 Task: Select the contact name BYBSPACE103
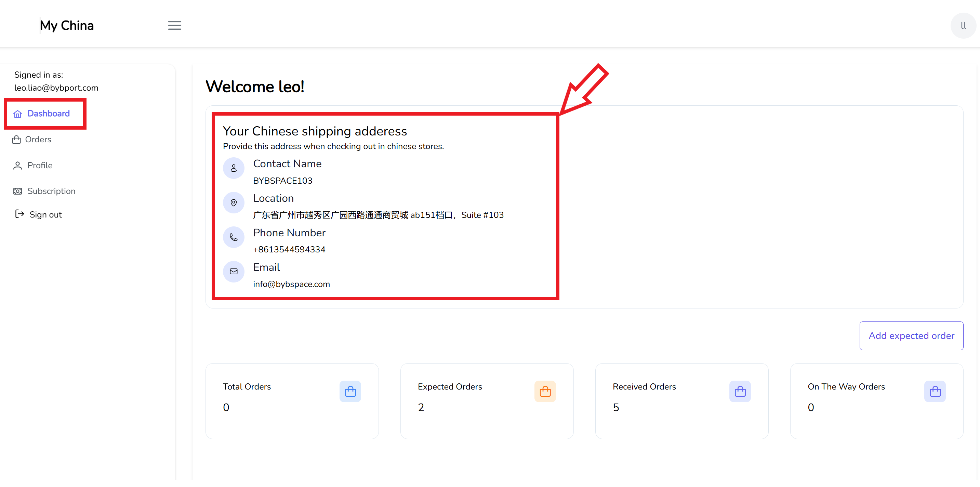click(283, 181)
